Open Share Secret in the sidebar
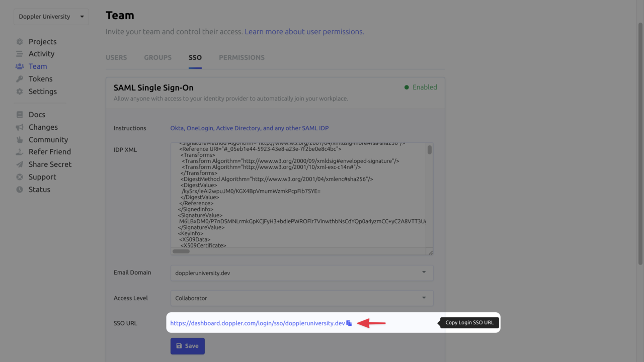 (50, 164)
